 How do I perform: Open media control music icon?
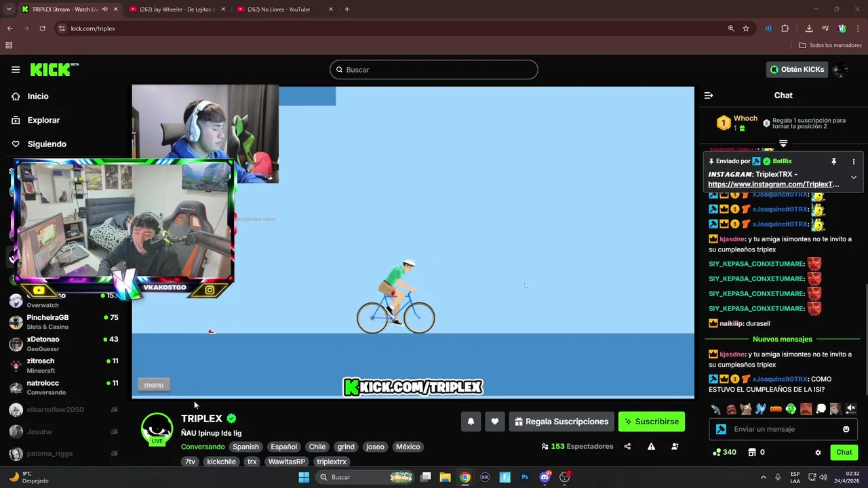(x=825, y=28)
